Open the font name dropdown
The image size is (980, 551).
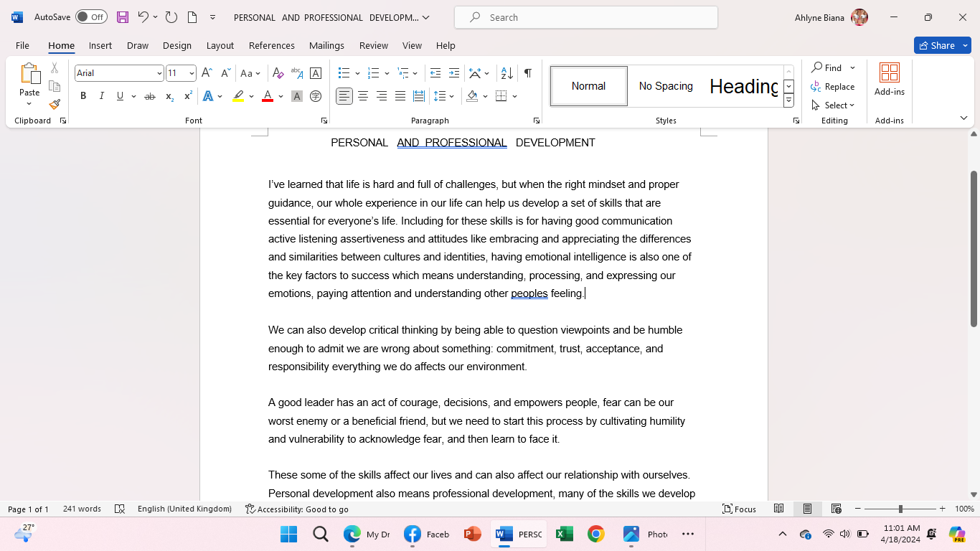(159, 73)
